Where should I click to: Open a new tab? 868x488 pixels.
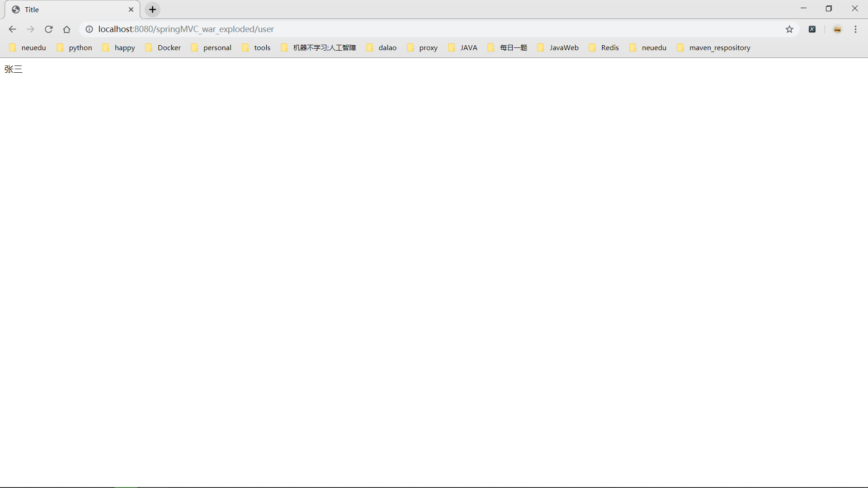coord(153,9)
